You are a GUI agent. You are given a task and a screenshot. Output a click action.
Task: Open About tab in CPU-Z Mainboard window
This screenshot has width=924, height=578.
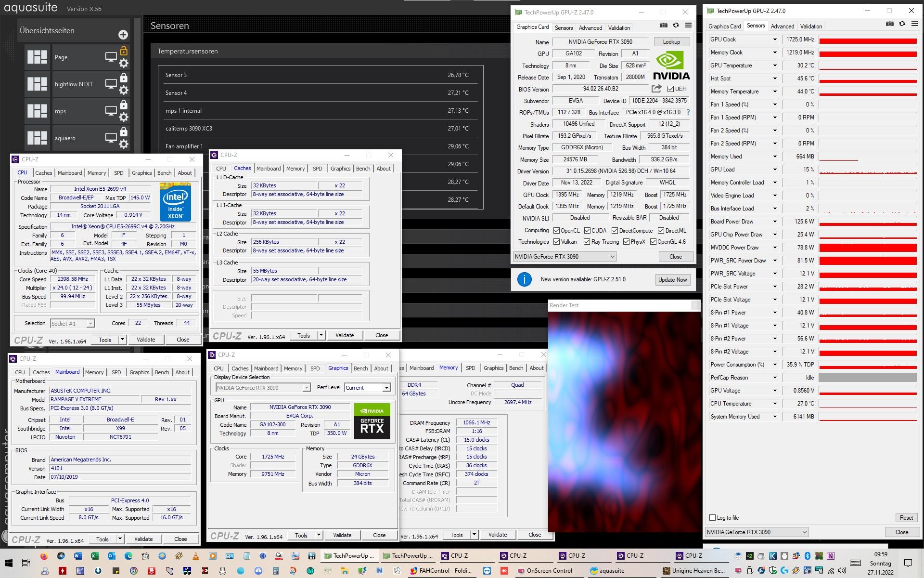pos(182,372)
